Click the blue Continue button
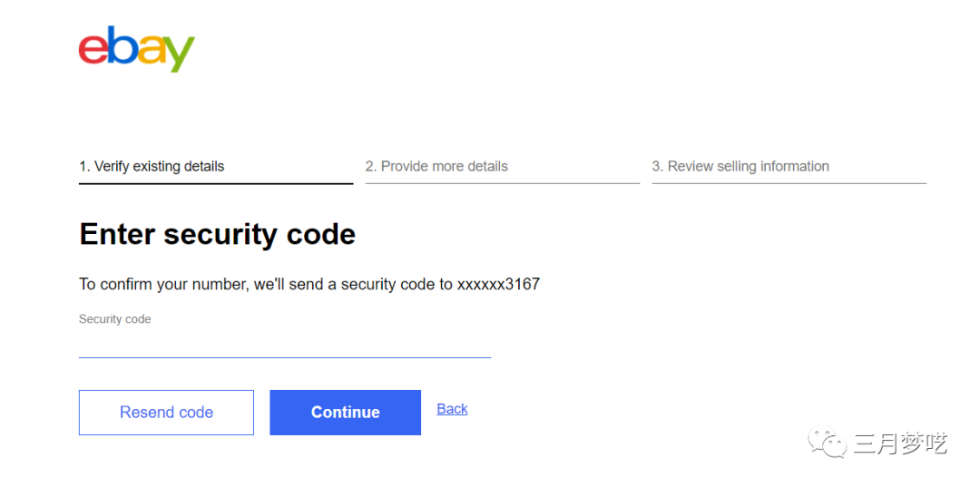 click(345, 413)
